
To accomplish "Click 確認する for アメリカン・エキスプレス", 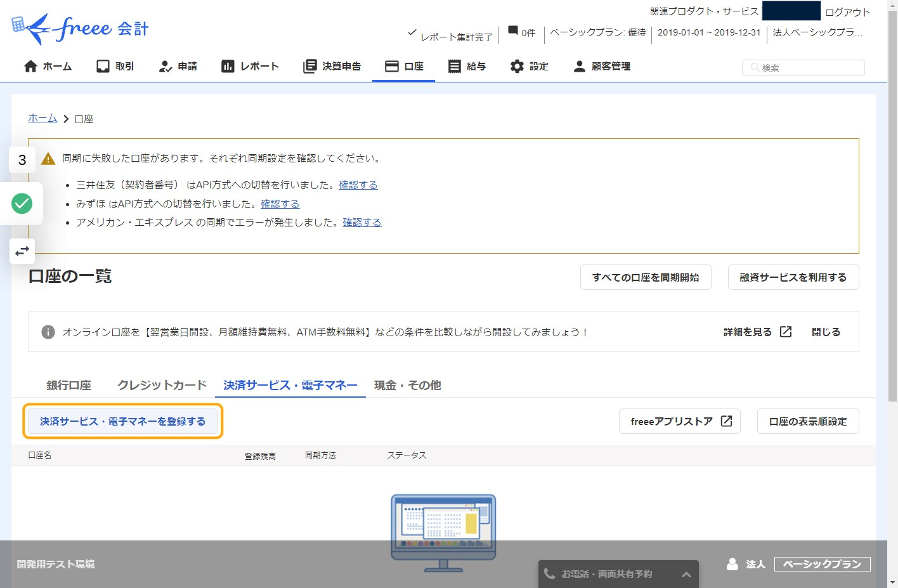I will [362, 222].
